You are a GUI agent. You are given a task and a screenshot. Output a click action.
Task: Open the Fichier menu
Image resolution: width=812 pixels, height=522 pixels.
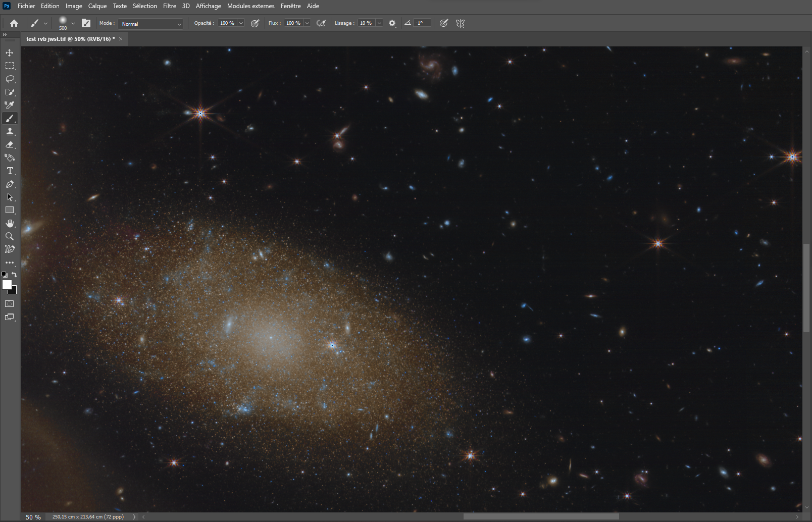click(26, 6)
